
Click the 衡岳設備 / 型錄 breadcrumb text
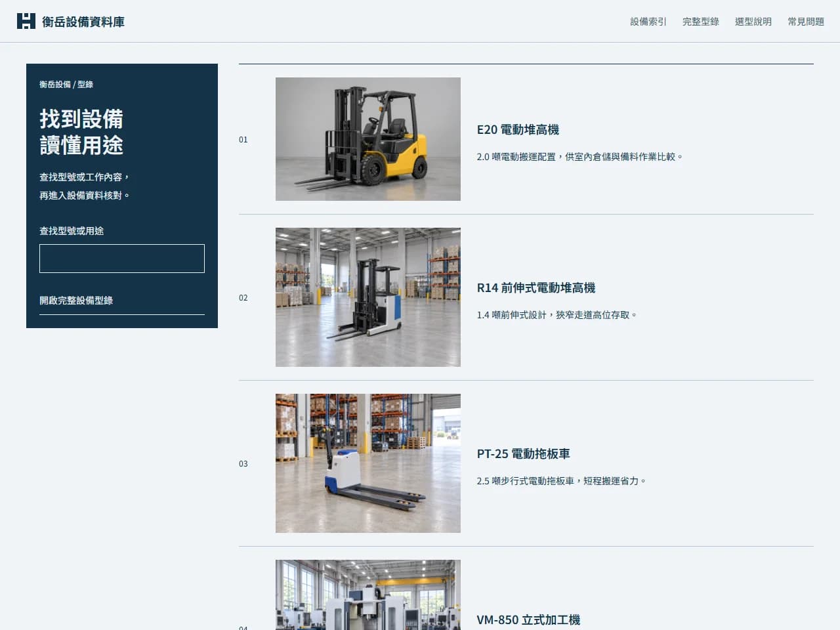click(66, 85)
